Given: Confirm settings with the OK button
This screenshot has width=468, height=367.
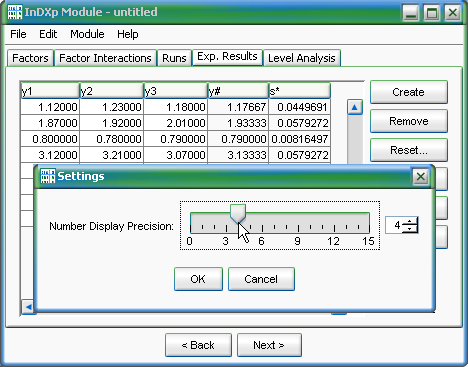Looking at the screenshot, I should (x=198, y=279).
